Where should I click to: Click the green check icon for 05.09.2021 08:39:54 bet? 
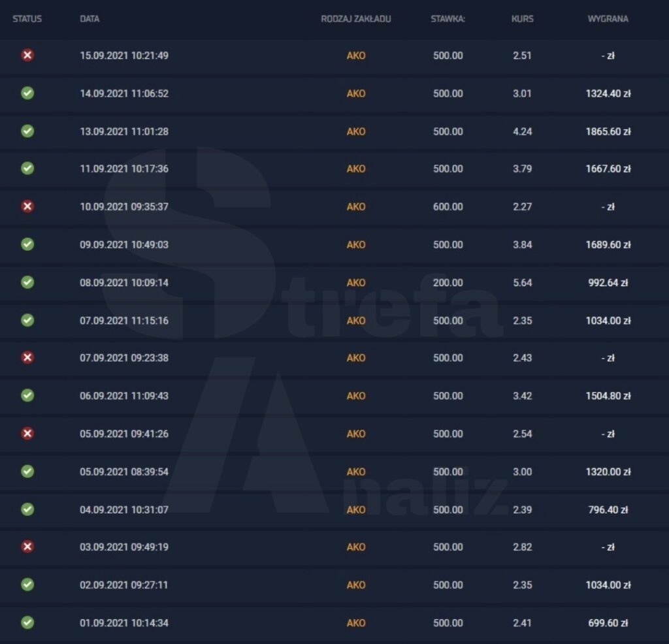pyautogui.click(x=27, y=472)
